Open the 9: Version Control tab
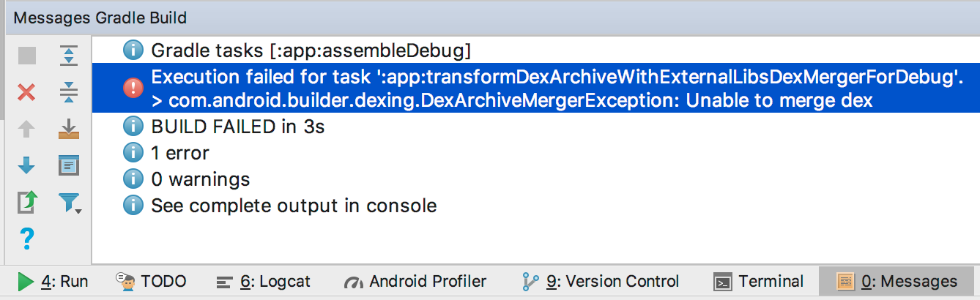Screen dimensions: 980x300 pos(600,282)
